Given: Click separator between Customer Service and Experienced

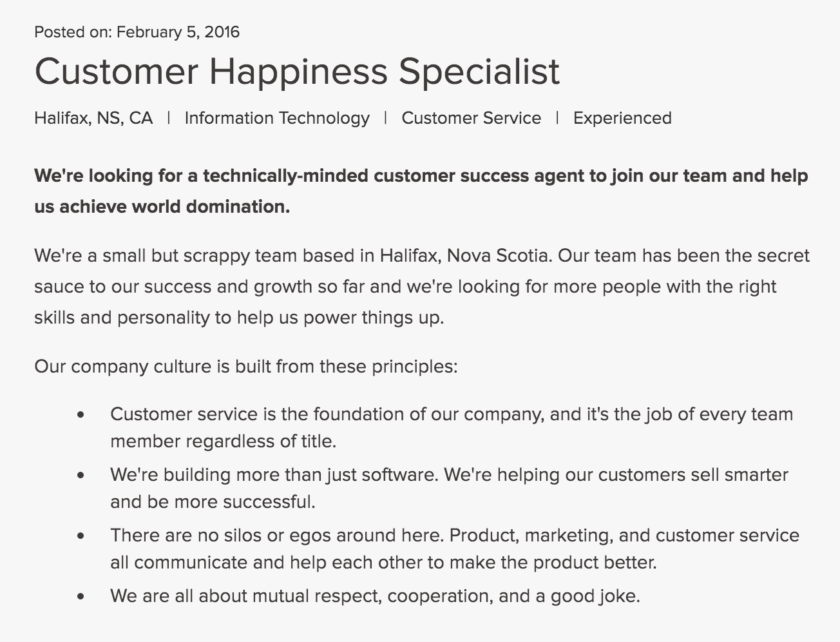Looking at the screenshot, I should pyautogui.click(x=557, y=117).
